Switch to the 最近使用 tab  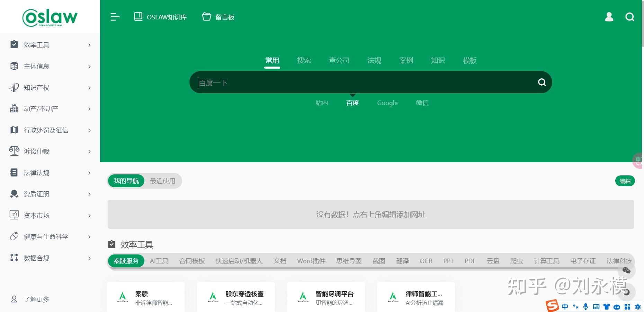pos(163,181)
